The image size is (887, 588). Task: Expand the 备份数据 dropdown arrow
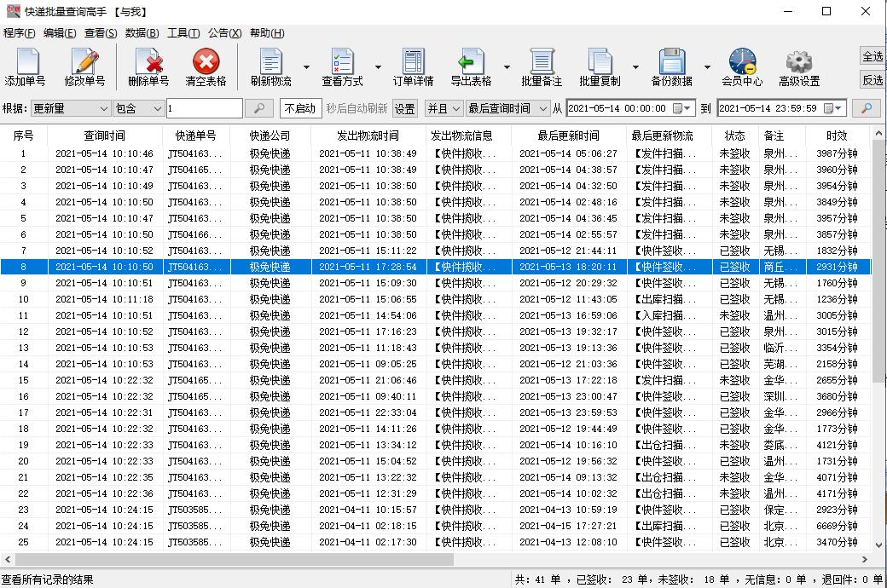[707, 67]
